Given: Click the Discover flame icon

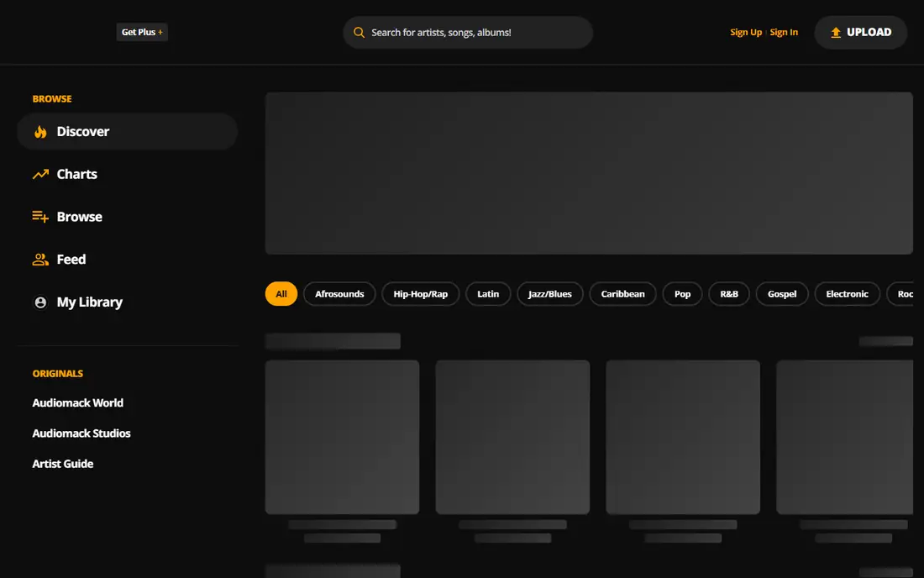Looking at the screenshot, I should (x=40, y=131).
